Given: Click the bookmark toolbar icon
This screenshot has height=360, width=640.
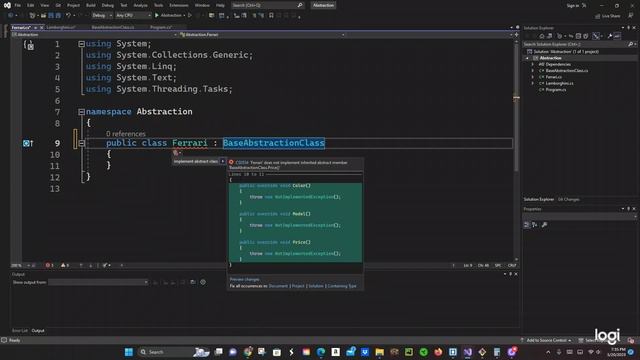Looking at the screenshot, I should tap(271, 16).
